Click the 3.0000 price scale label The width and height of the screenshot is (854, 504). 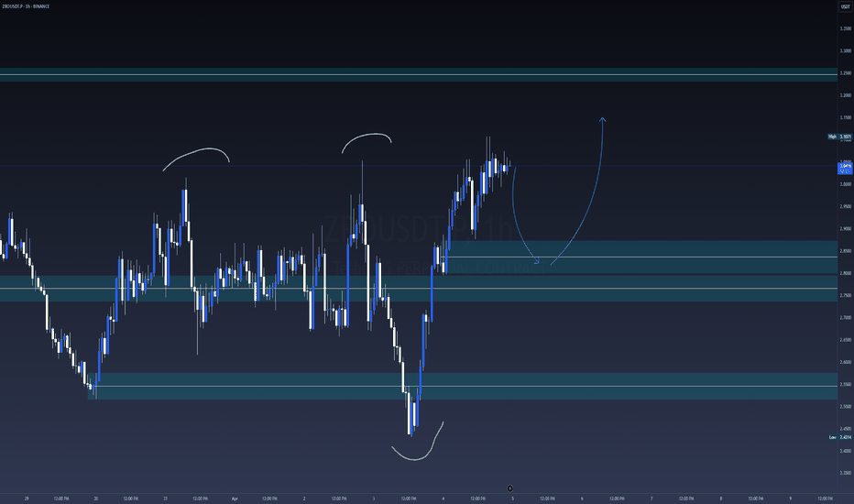(845, 184)
